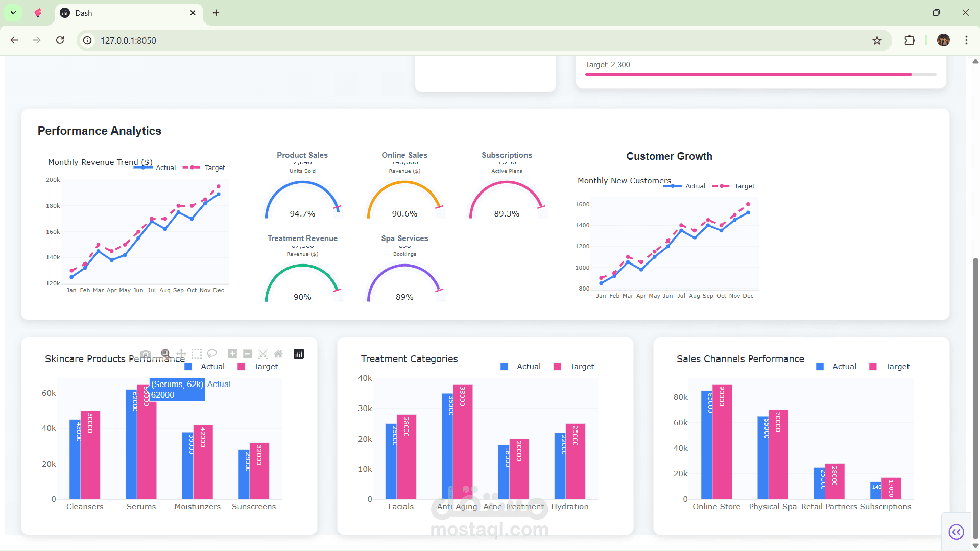Select the Pan tool in modebar

coord(181,354)
